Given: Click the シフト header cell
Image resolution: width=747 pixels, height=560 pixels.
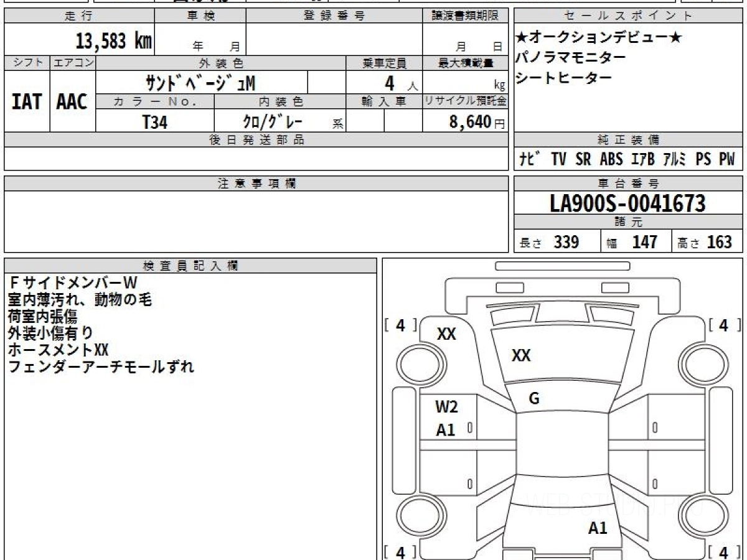Looking at the screenshot, I should tap(27, 63).
